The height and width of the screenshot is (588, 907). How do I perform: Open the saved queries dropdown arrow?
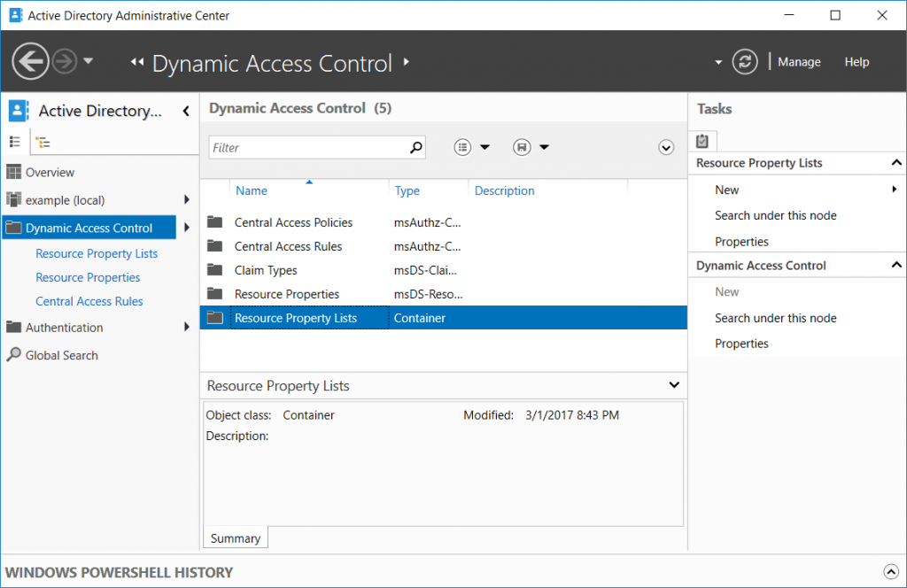[x=544, y=147]
